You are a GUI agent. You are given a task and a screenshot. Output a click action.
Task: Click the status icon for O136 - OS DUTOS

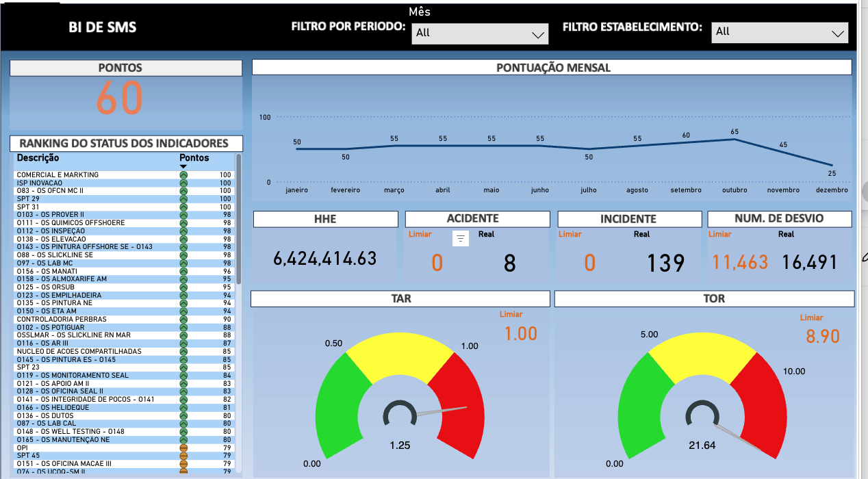pos(183,415)
